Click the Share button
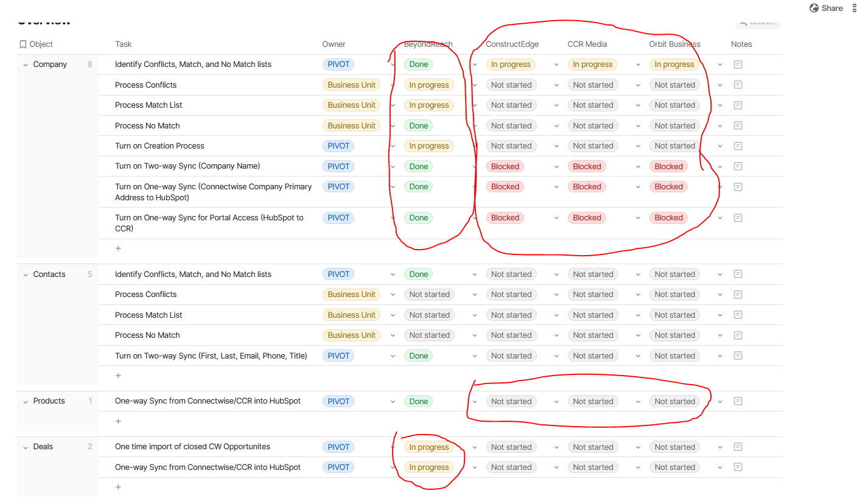Viewport: 857px width, 504px height. 826,8
